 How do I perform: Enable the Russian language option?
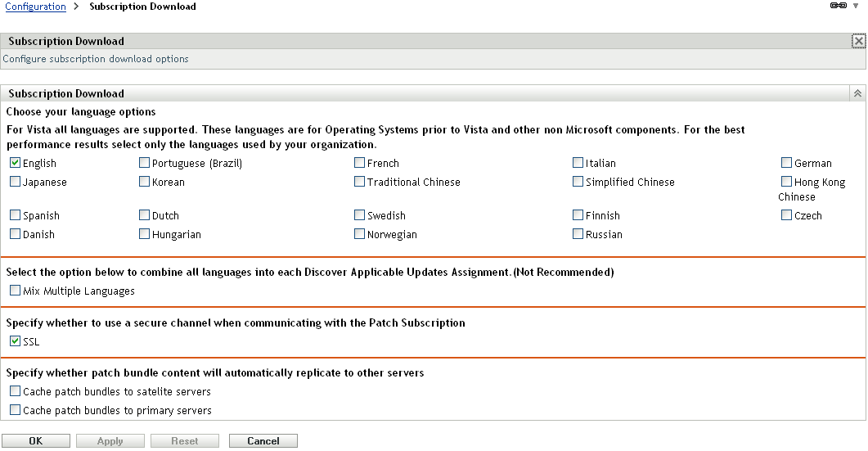point(578,234)
